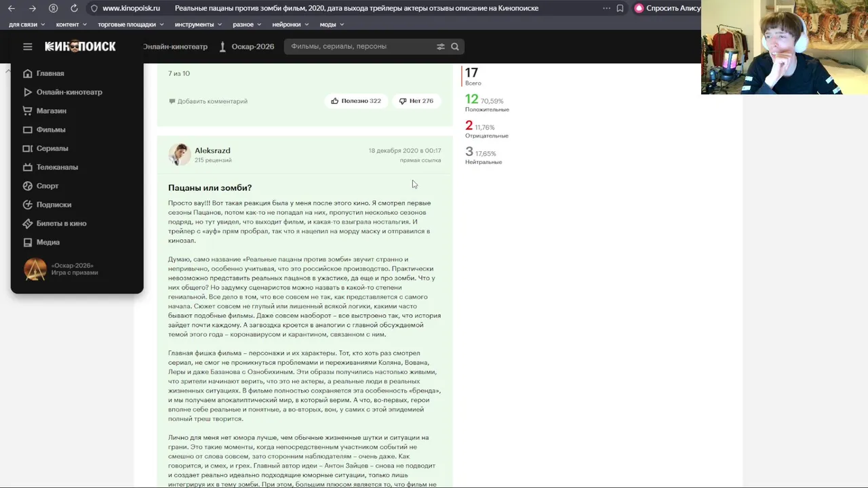Click the Спорт ball icon
Viewport: 868px width, 488px height.
pos(28,186)
